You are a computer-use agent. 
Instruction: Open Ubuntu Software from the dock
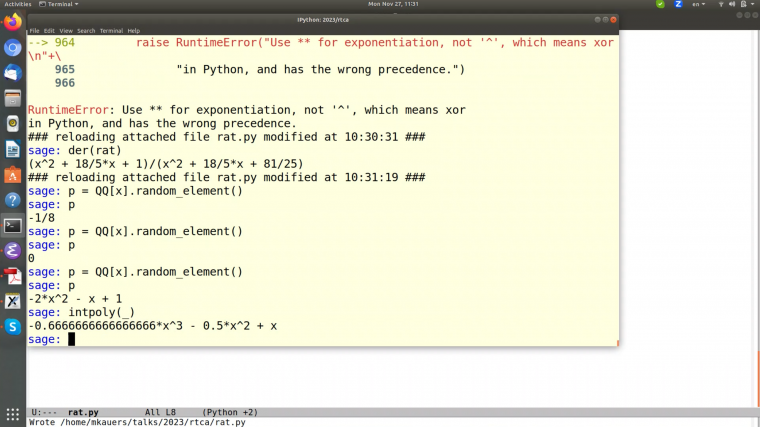click(13, 175)
